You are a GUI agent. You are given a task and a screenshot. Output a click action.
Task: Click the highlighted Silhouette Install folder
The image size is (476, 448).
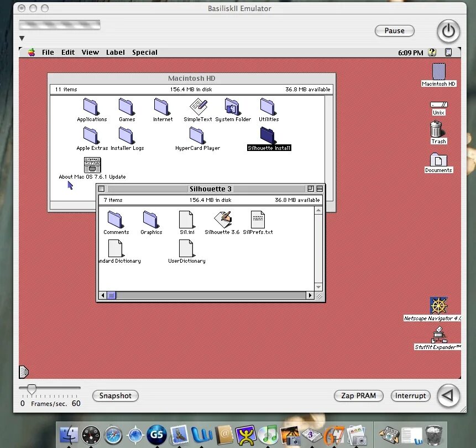tap(268, 136)
